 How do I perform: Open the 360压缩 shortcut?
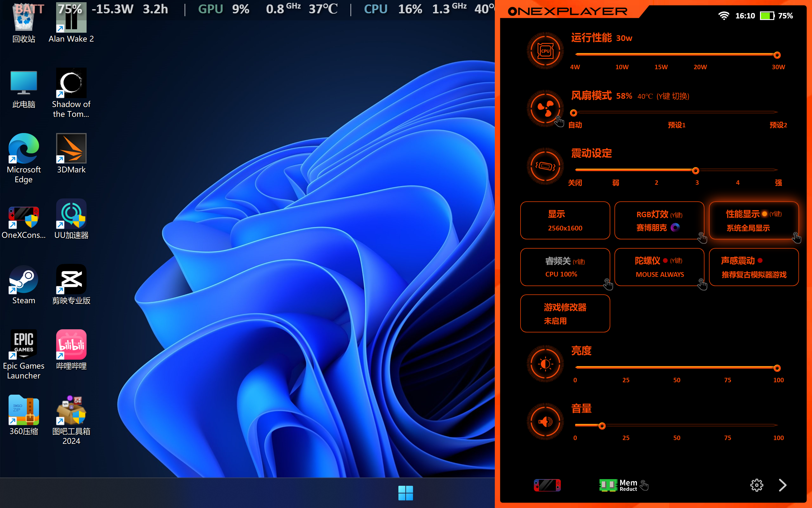point(23,415)
